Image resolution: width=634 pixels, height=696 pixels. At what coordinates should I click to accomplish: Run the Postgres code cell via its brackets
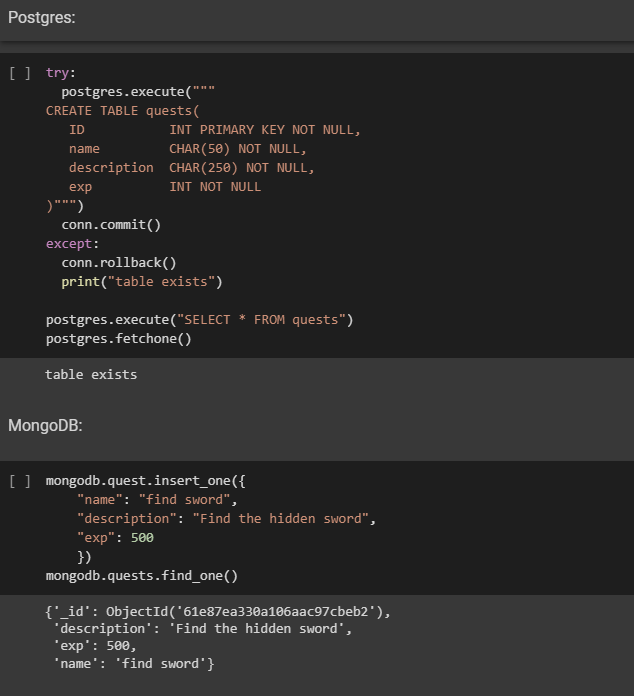click(20, 73)
